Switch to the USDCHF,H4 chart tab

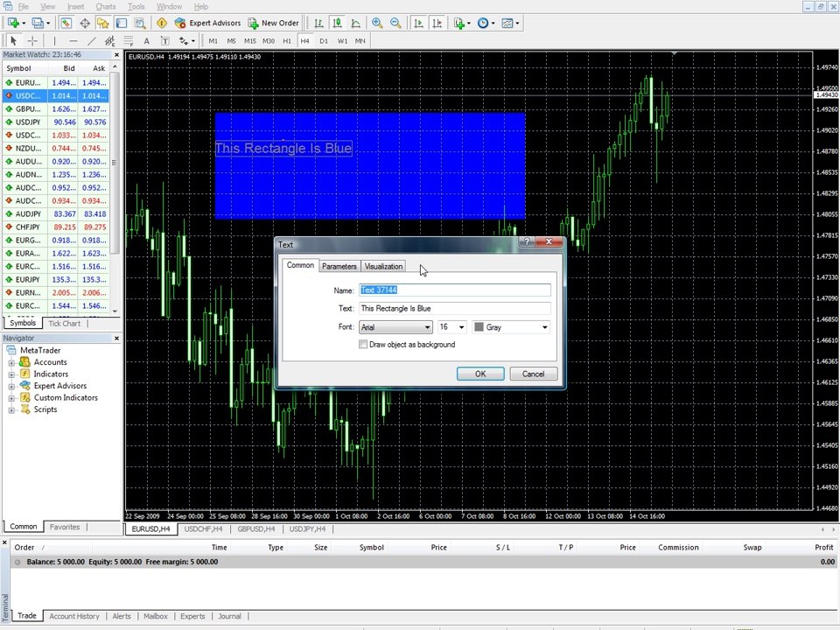tap(203, 528)
